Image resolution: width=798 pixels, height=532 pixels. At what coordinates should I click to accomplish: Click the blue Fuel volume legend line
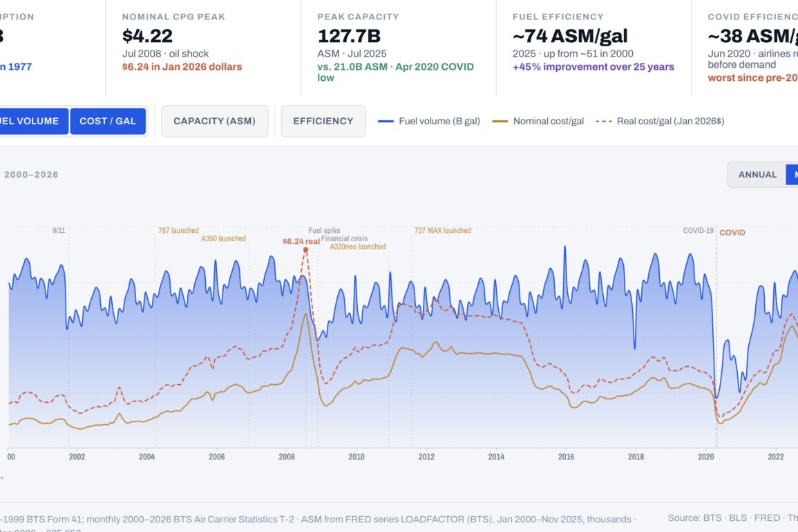pos(386,122)
